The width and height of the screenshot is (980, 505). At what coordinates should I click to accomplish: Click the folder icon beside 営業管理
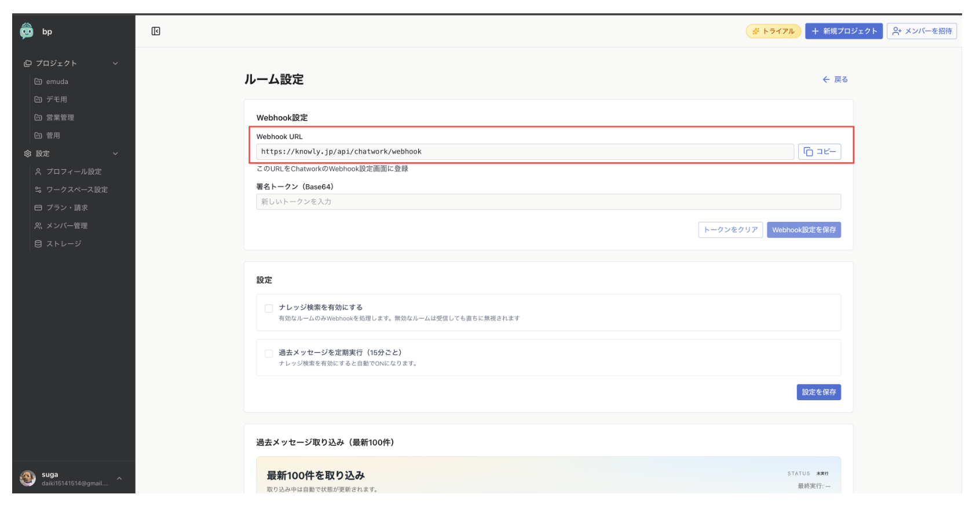click(x=38, y=118)
